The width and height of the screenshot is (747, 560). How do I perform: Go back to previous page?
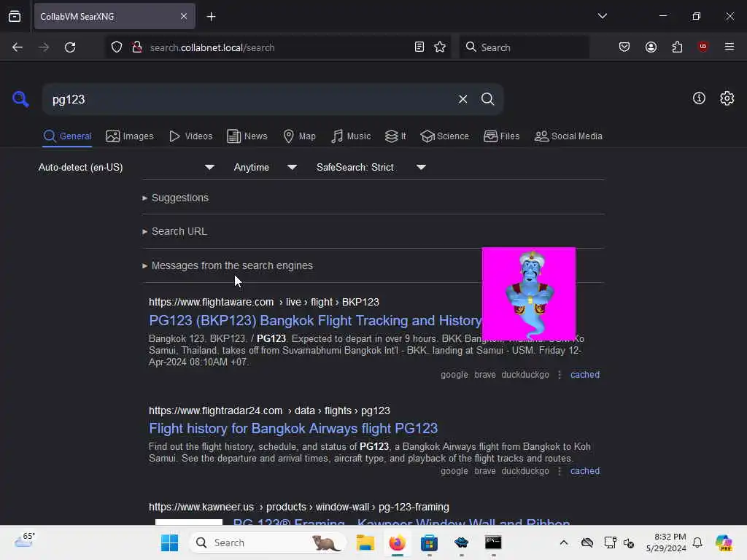point(18,47)
